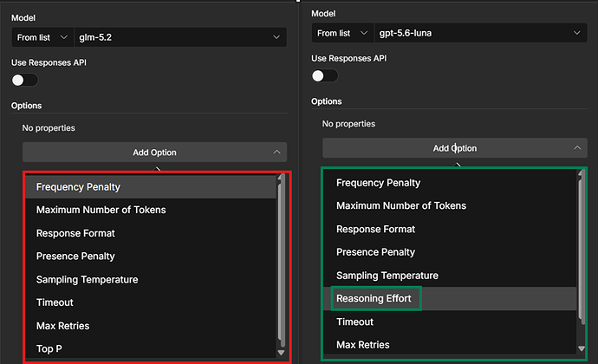
Task: Pick Timeout in gpt-5.6-luna options list
Action: [450, 322]
